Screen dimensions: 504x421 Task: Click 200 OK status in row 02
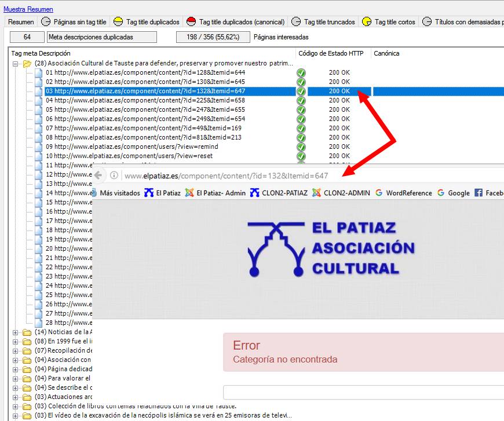pos(339,82)
